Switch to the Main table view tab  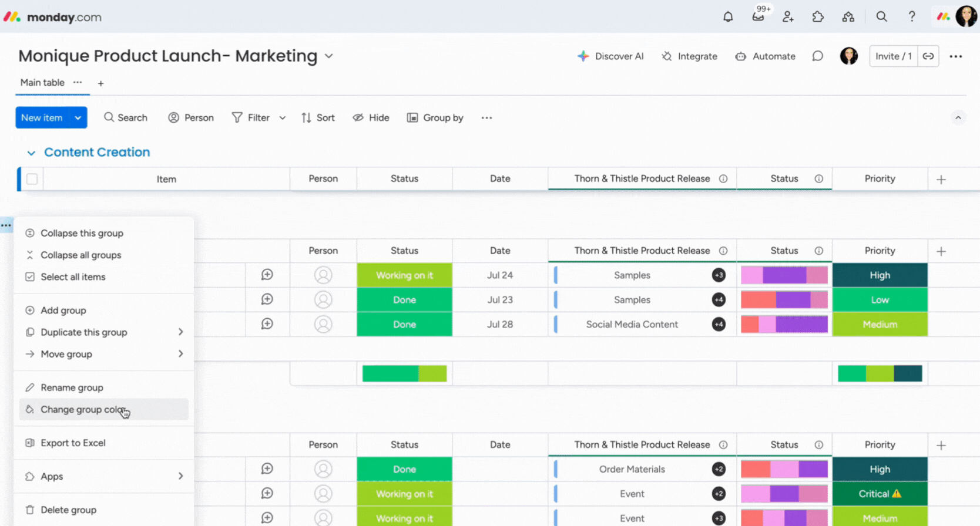pyautogui.click(x=42, y=83)
